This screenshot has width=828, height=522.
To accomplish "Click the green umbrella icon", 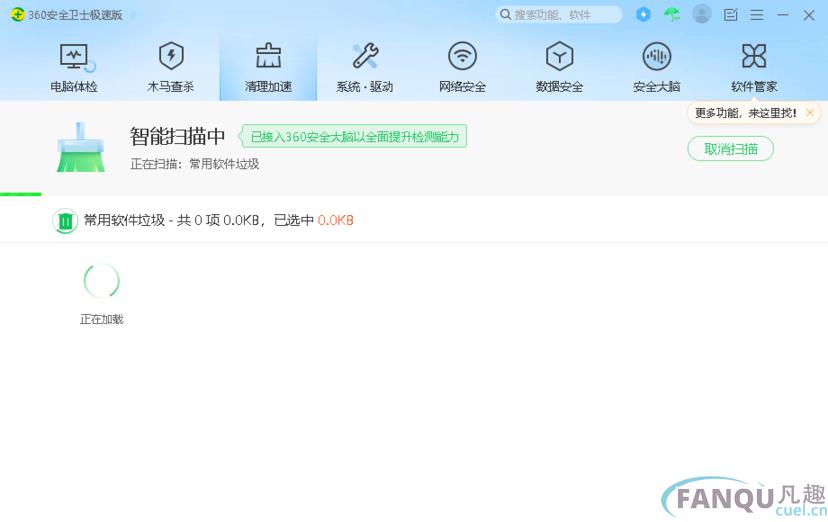I will (672, 15).
